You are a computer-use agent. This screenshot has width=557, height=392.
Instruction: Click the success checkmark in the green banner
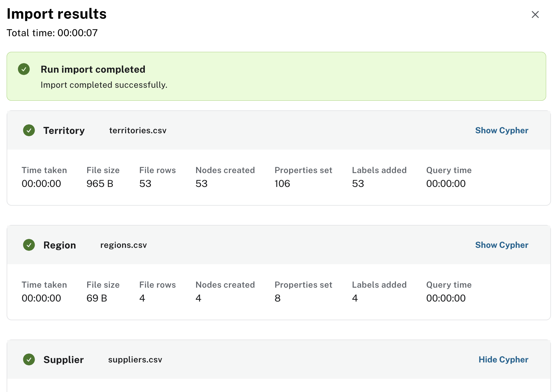[24, 69]
